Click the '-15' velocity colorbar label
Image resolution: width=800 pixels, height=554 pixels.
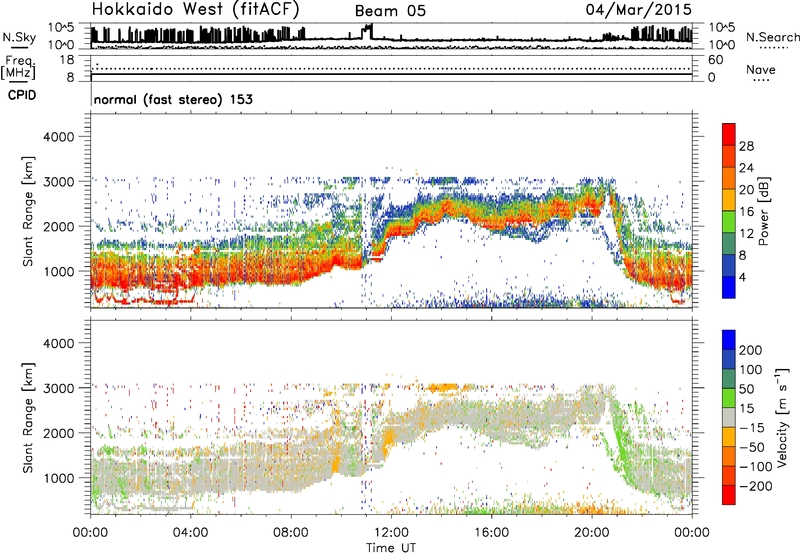coord(752,428)
